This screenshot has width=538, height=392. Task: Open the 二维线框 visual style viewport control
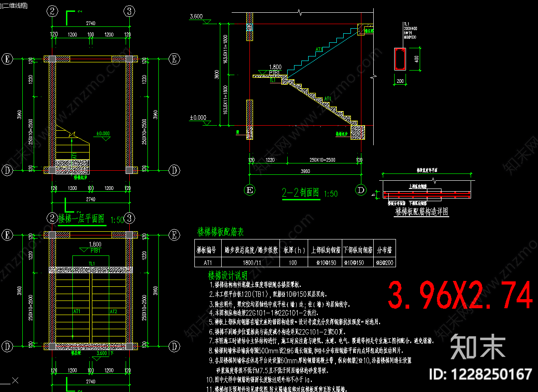(15, 5)
